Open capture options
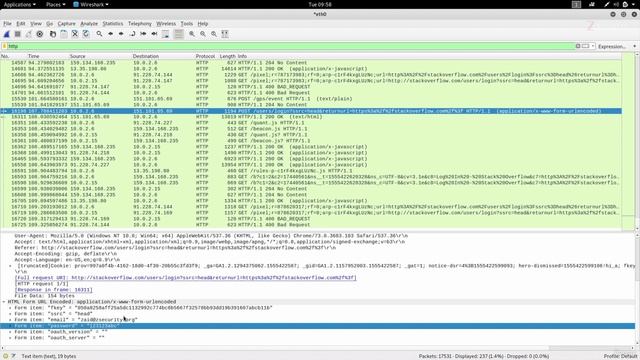The image size is (640, 360). [x=40, y=34]
